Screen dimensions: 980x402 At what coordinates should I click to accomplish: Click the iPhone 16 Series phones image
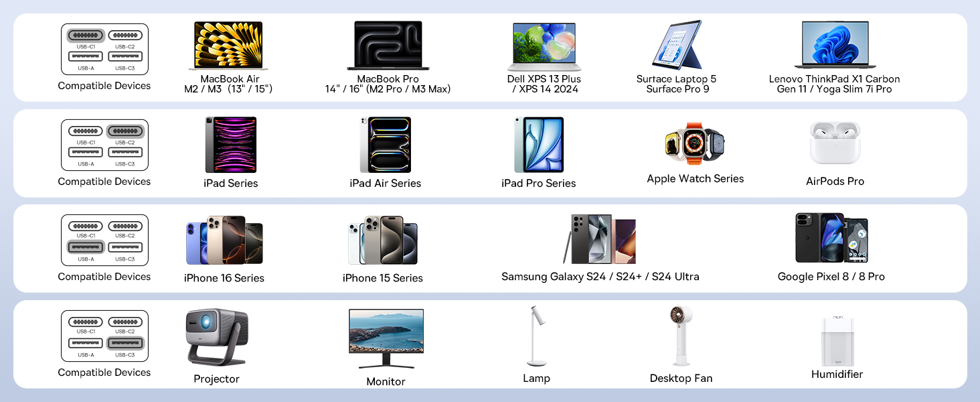pyautogui.click(x=224, y=240)
